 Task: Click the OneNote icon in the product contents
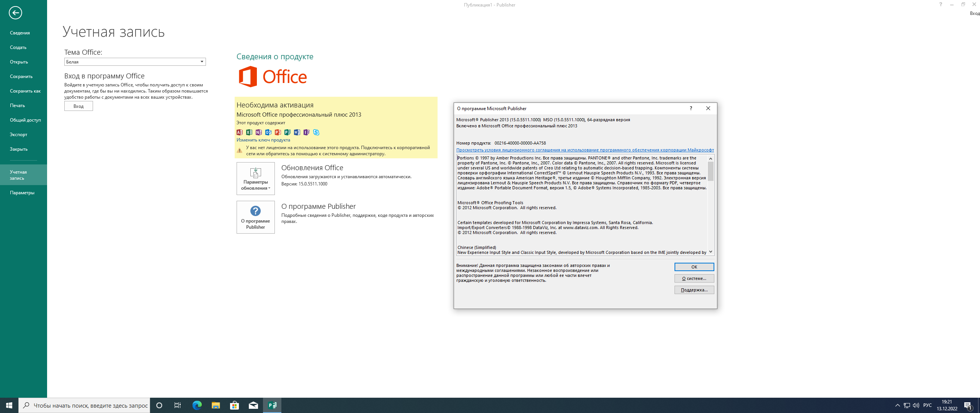259,132
